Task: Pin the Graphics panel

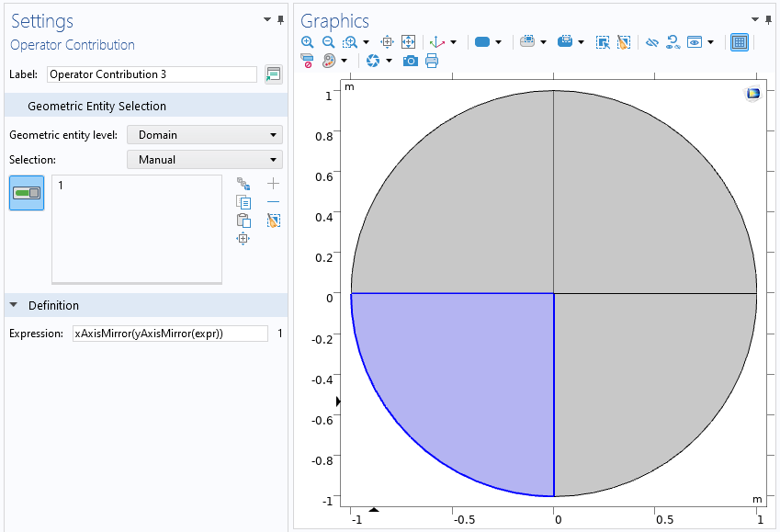Action: click(x=769, y=20)
